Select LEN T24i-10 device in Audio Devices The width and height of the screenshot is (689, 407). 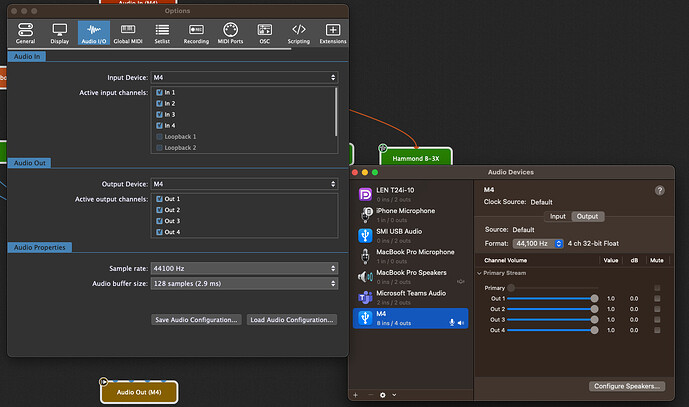410,194
